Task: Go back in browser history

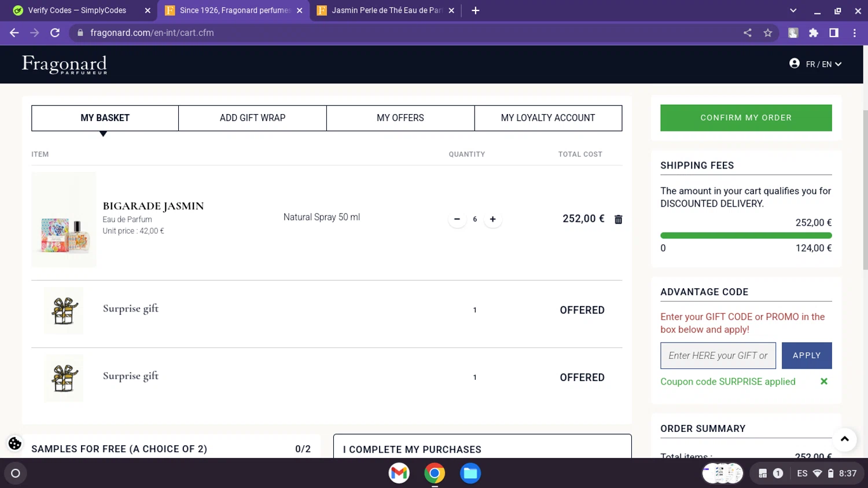Action: tap(14, 33)
